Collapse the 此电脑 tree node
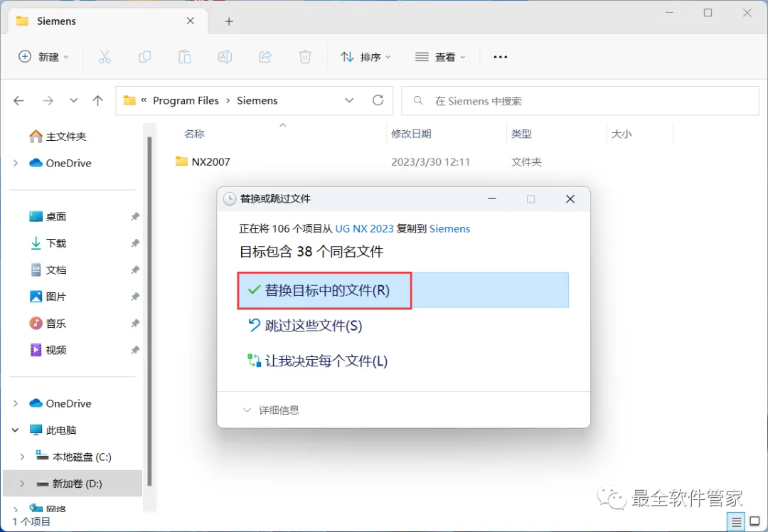Image resolution: width=768 pixels, height=532 pixels. (x=15, y=430)
